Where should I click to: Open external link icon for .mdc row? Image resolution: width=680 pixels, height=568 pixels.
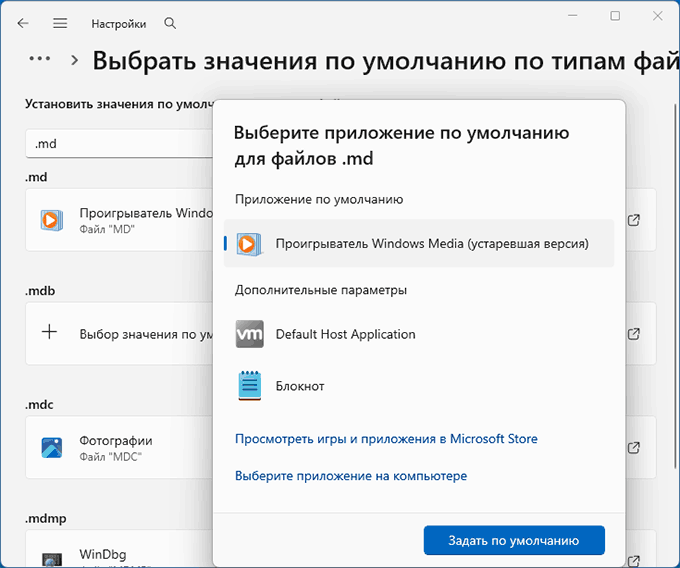pos(634,447)
